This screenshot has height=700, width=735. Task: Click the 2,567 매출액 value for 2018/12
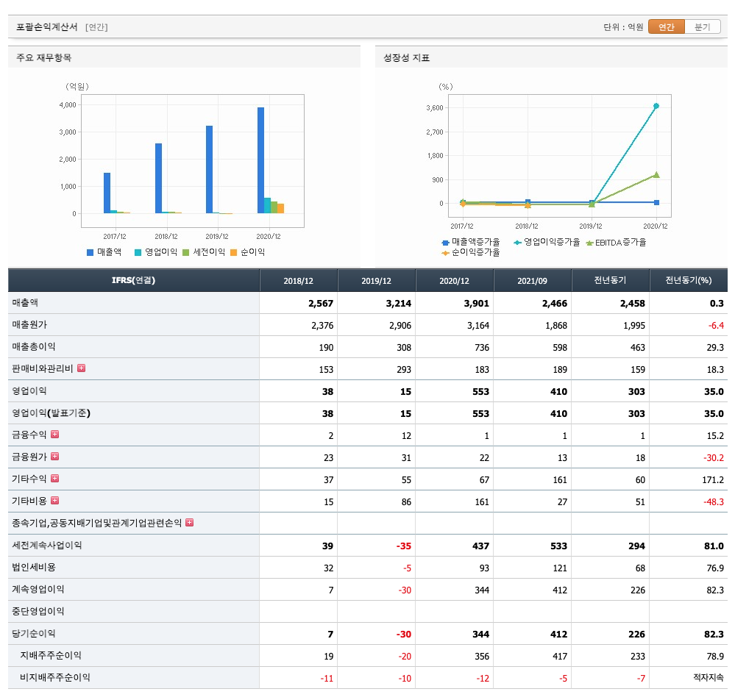click(x=321, y=303)
